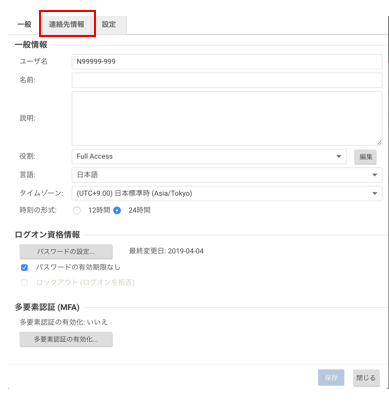
Task: Click the ユーザ名 field showing N99999-999
Action: tap(227, 62)
